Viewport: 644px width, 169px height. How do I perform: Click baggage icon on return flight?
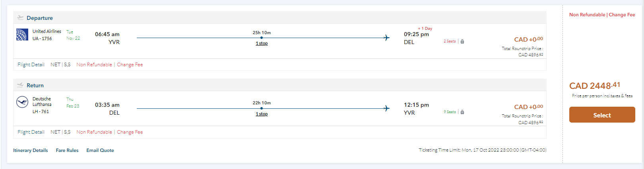(462, 112)
